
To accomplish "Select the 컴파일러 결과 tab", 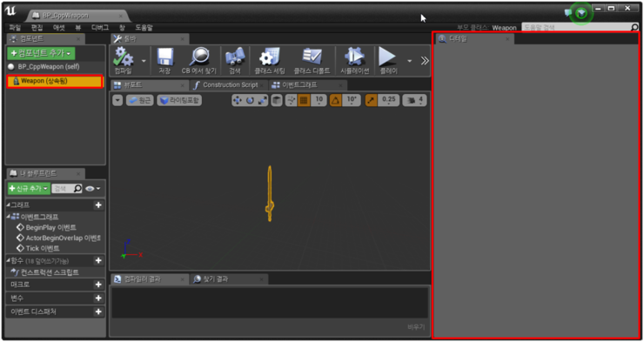I will coord(149,279).
